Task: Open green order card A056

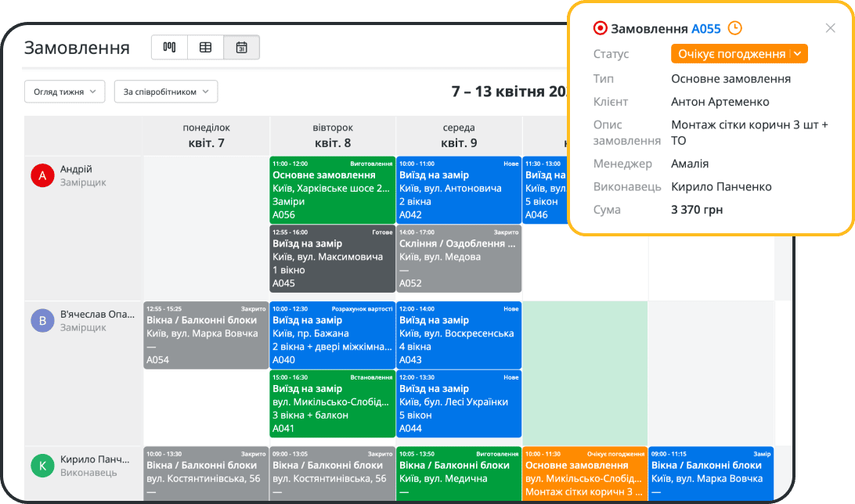Action: click(x=332, y=189)
